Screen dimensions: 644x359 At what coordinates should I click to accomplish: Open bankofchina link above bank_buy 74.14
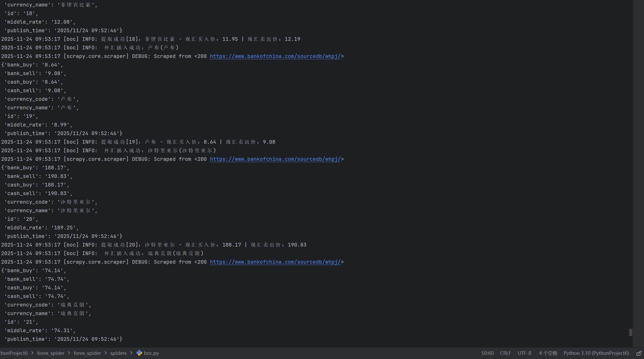click(x=275, y=262)
